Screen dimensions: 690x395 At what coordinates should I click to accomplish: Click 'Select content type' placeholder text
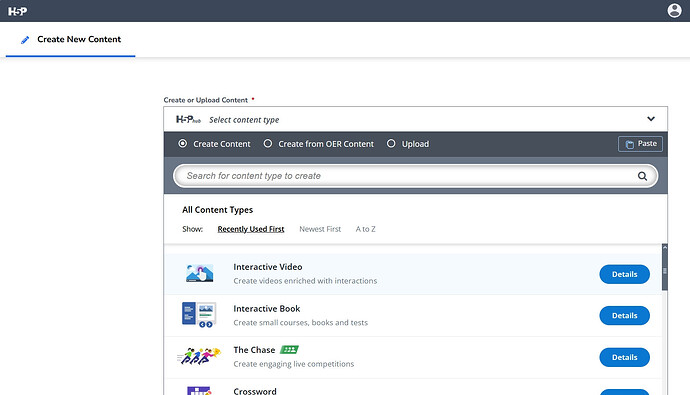point(244,120)
